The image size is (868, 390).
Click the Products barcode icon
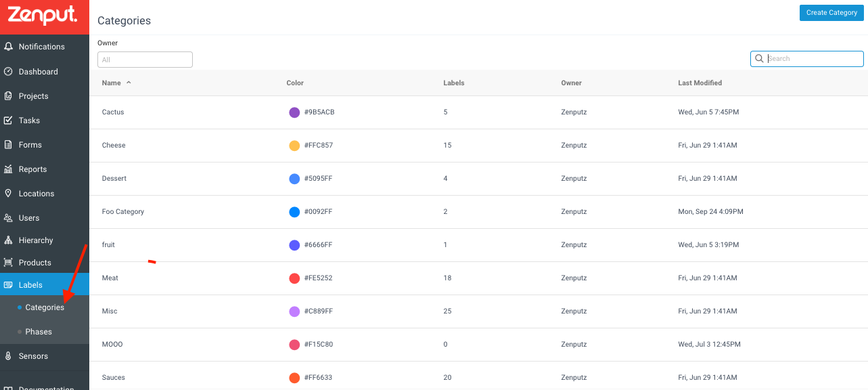8,263
